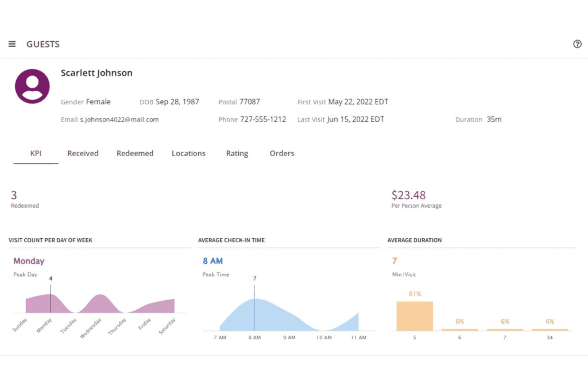Click the 8 AM peak time value

click(x=213, y=261)
